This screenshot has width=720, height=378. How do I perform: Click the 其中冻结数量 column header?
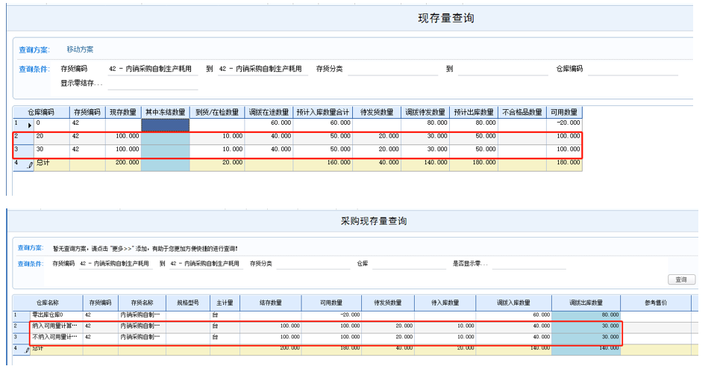[165, 112]
